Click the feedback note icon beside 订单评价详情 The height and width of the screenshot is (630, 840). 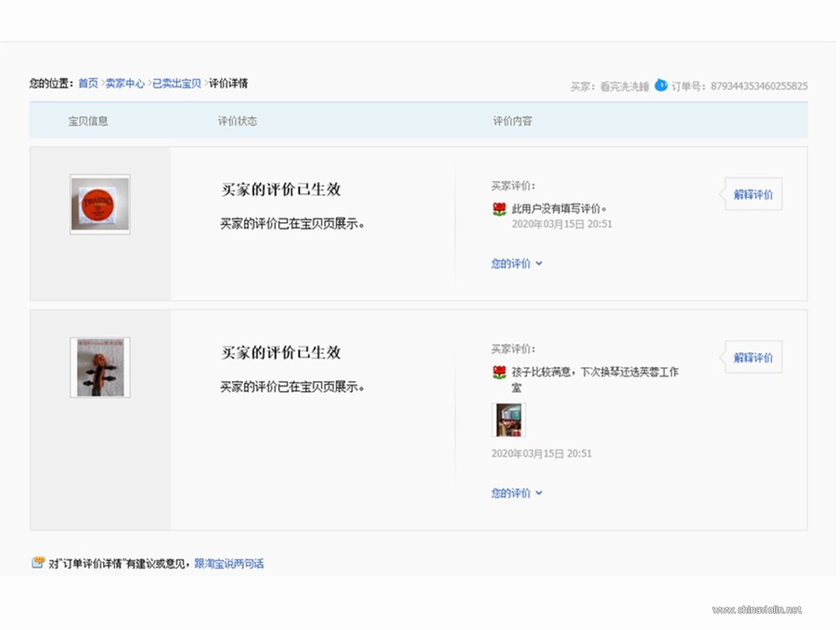point(37,563)
